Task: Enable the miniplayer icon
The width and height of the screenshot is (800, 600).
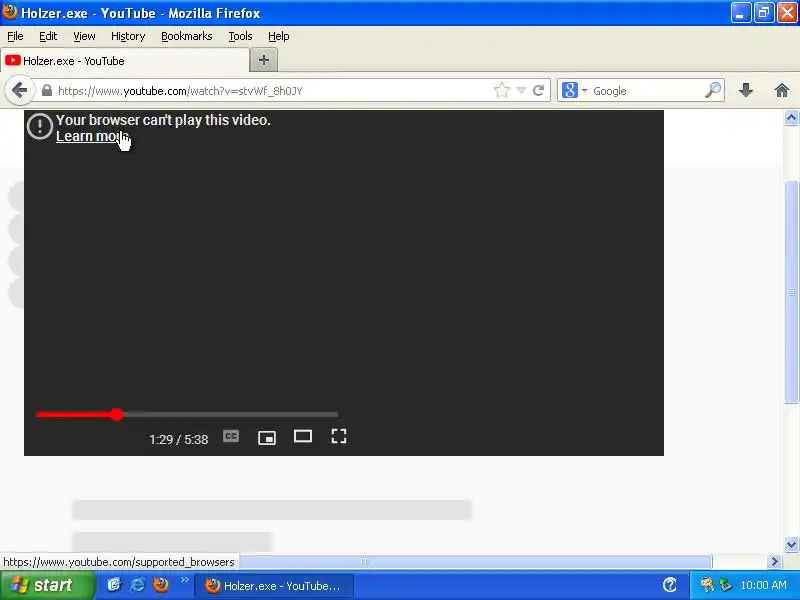Action: (x=267, y=437)
